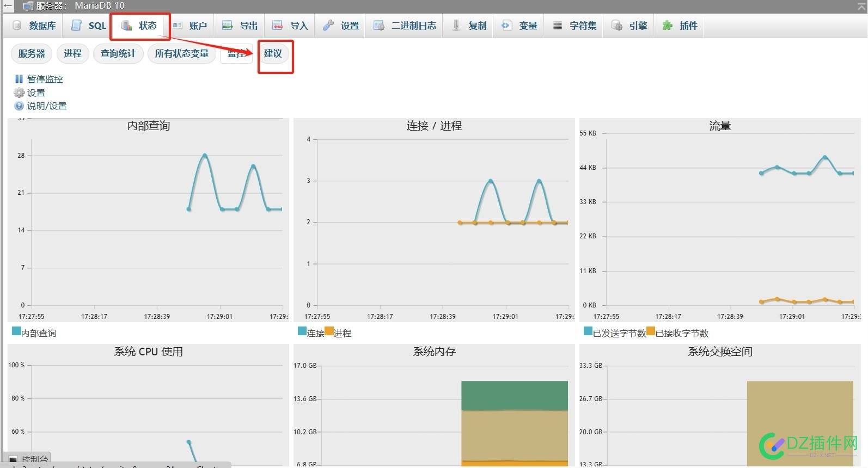Viewport: 868px width, 468px height.
Task: Open the 设置 tab in top menu
Action: [340, 26]
